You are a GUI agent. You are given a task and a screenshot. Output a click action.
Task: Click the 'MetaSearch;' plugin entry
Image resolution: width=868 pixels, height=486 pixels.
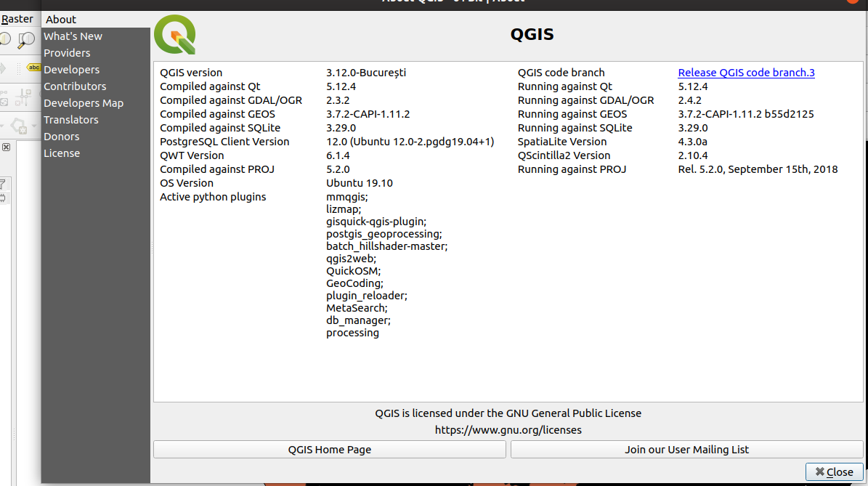357,308
